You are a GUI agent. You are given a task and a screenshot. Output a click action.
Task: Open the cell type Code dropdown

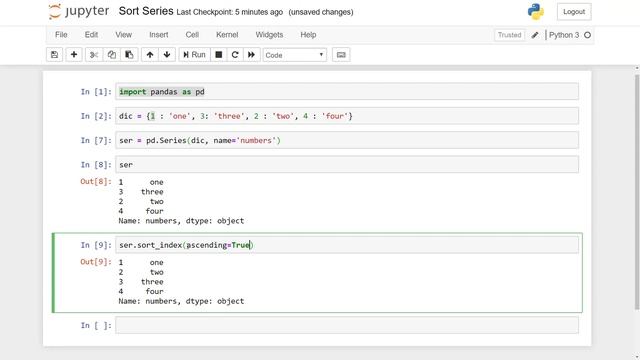[294, 55]
